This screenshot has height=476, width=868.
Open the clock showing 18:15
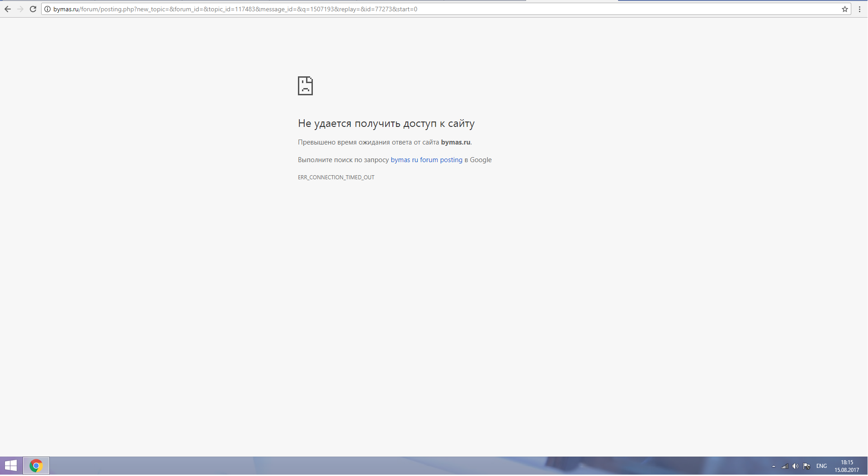(846, 466)
